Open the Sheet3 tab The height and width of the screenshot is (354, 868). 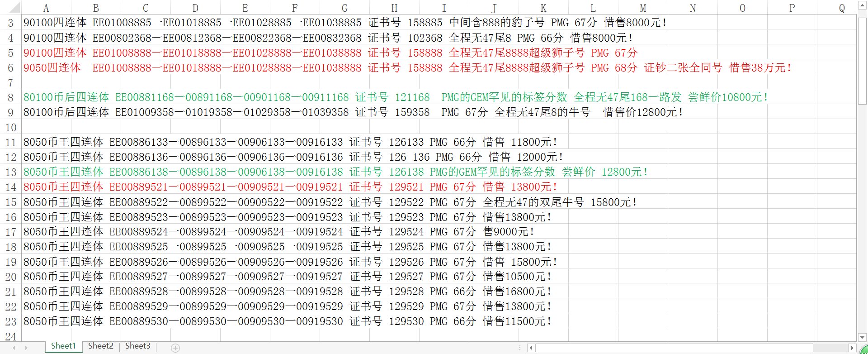[x=137, y=346]
